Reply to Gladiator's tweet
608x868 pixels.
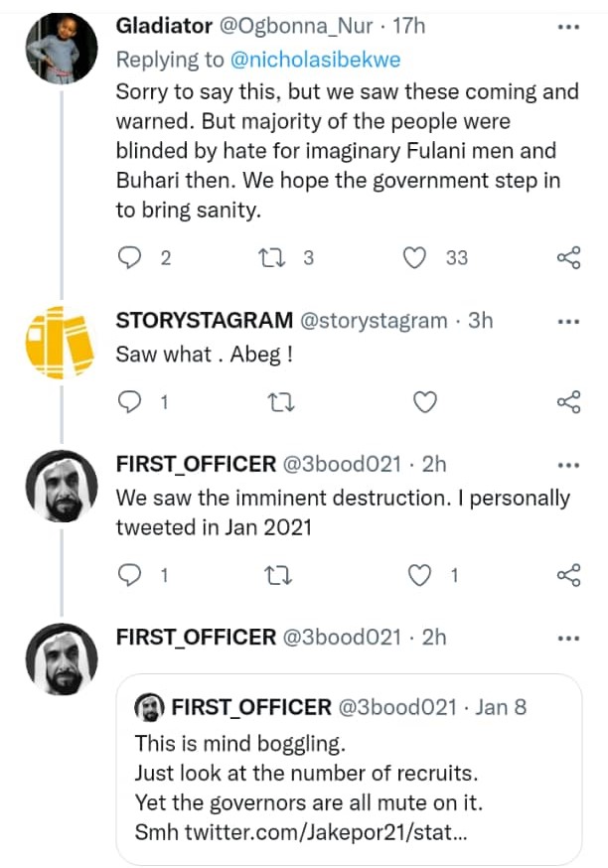pos(130,258)
